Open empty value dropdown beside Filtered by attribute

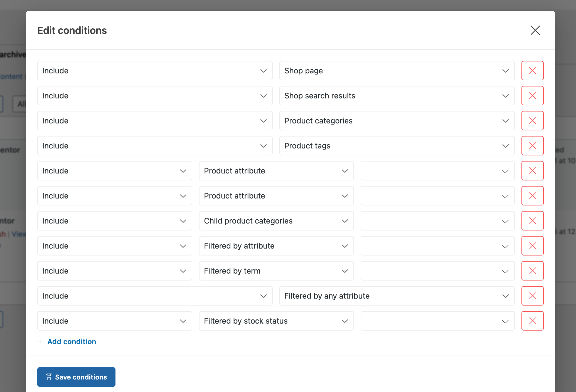(437, 246)
